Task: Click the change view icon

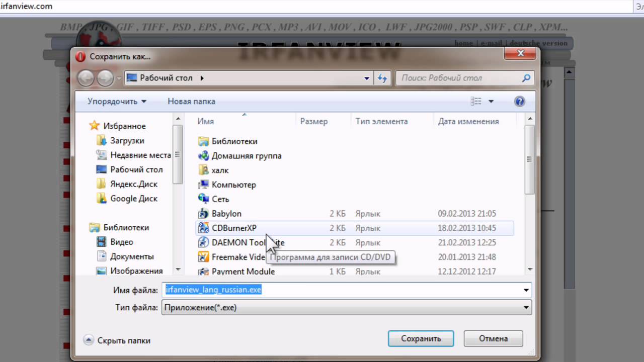Action: (x=476, y=102)
